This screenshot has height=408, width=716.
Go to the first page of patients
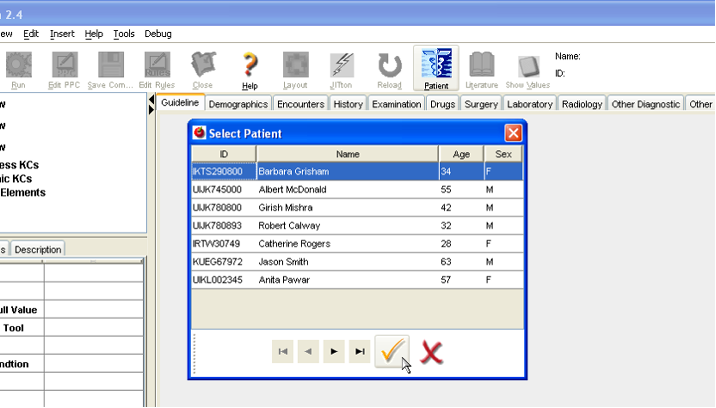point(283,351)
